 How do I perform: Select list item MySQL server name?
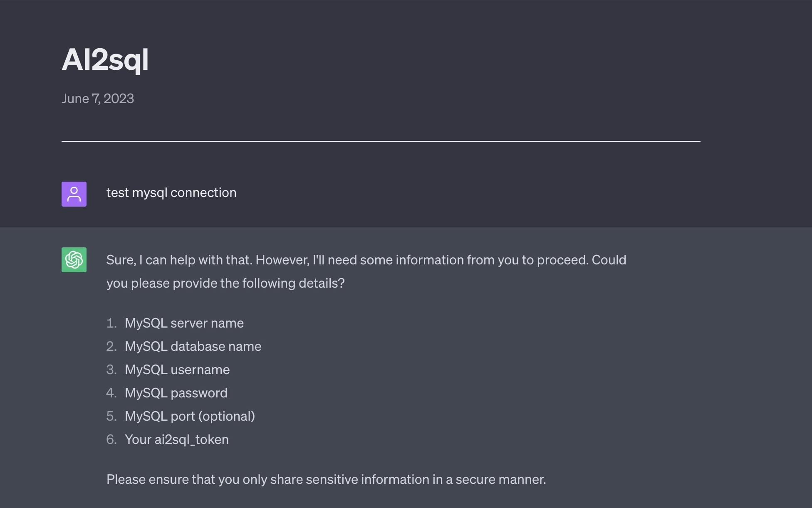click(184, 323)
